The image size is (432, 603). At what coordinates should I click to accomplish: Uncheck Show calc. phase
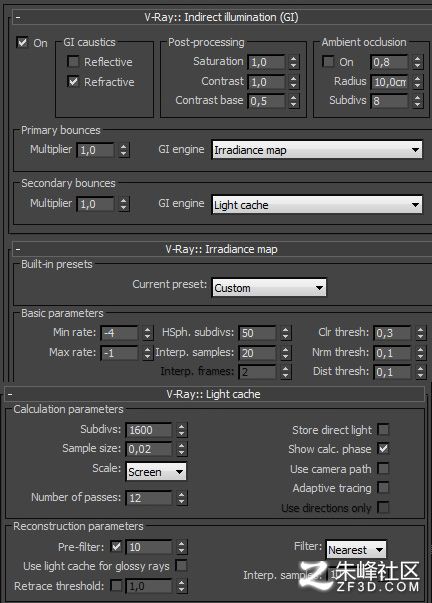[383, 448]
